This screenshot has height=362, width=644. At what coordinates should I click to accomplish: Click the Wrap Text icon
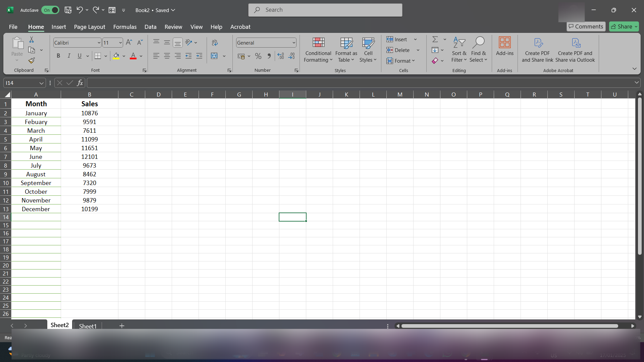pos(215,43)
